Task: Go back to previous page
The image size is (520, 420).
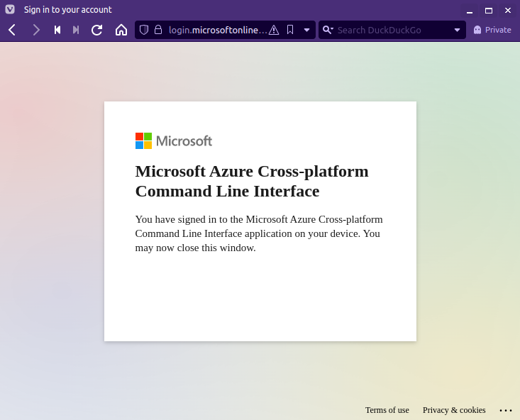Action: pos(12,31)
